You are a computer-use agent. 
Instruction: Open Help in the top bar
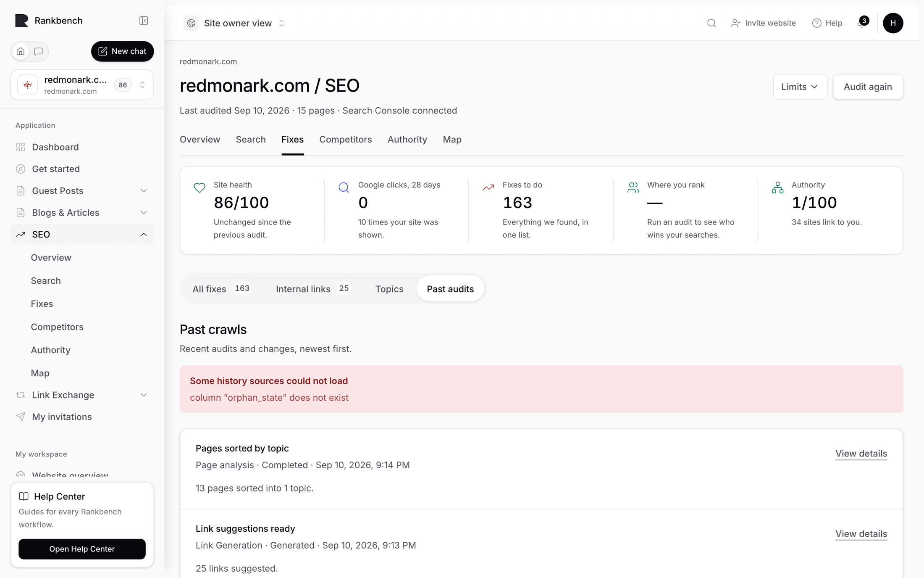click(827, 23)
